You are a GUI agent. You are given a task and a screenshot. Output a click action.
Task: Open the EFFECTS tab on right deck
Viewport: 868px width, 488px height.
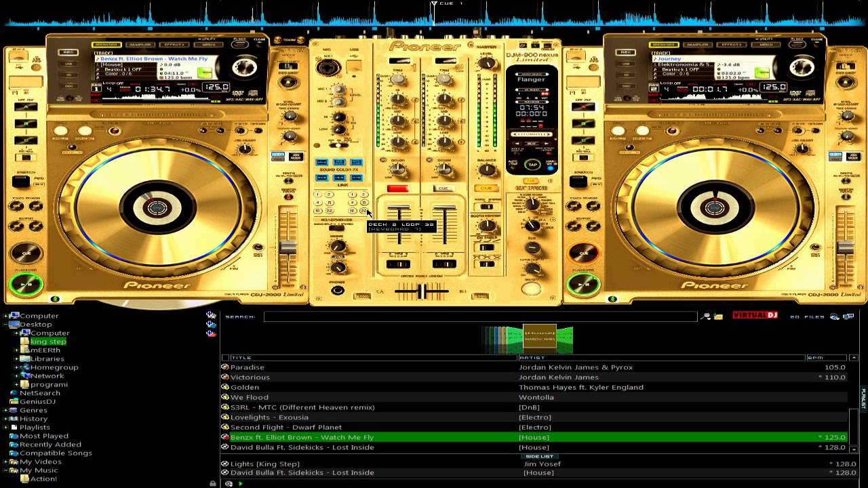[731, 45]
